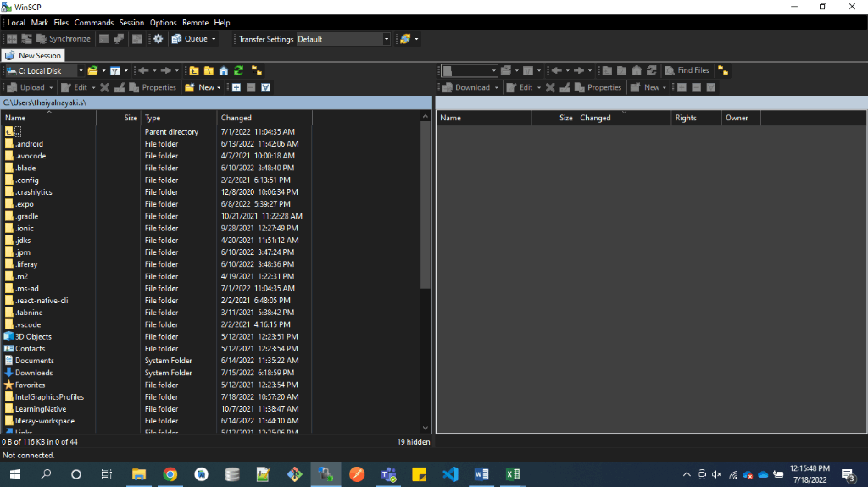Select the Documents system folder
The image size is (868, 487).
(x=155, y=361)
